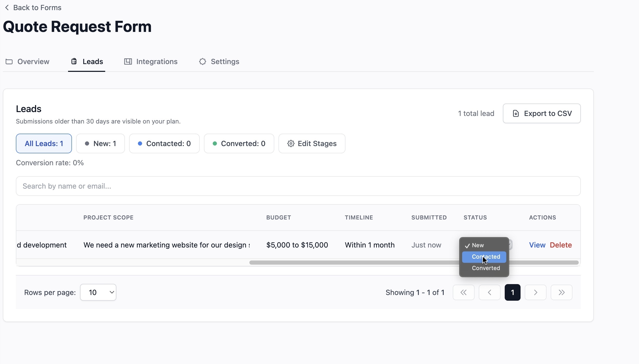
Task: Click the 'Just now' submitted cell
Action: tap(426, 245)
